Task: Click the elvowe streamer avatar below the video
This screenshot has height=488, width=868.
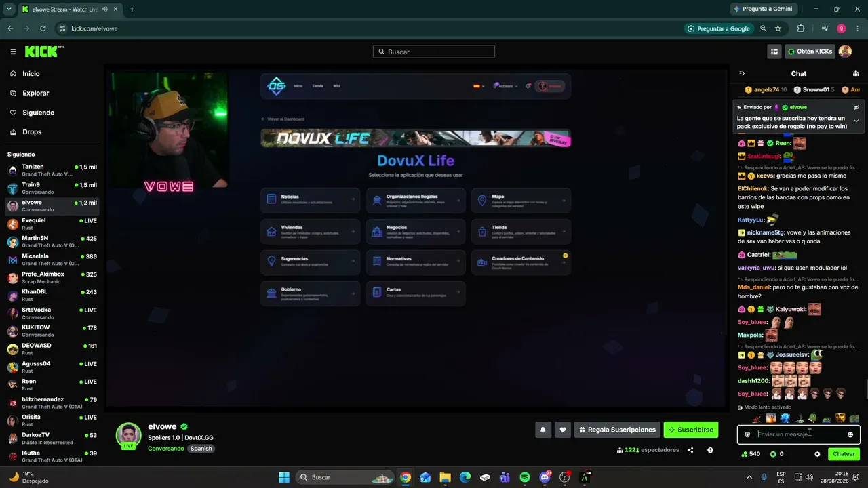Action: coord(128,436)
